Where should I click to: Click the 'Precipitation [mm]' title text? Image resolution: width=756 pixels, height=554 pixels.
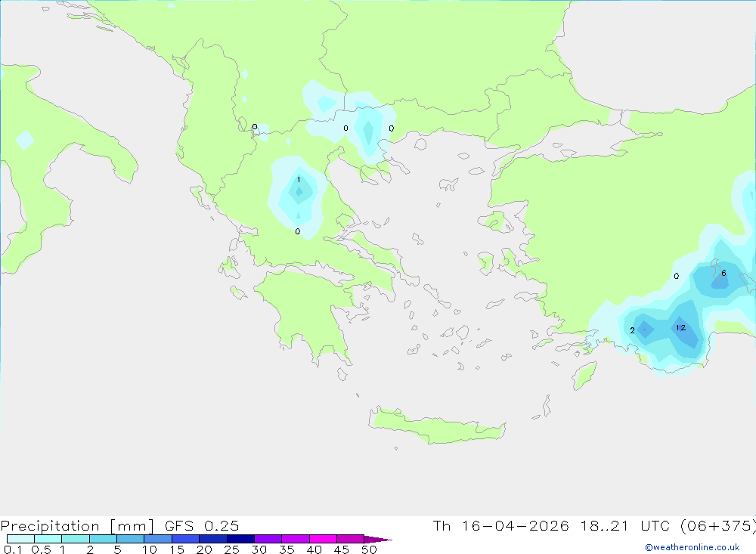tap(77, 526)
